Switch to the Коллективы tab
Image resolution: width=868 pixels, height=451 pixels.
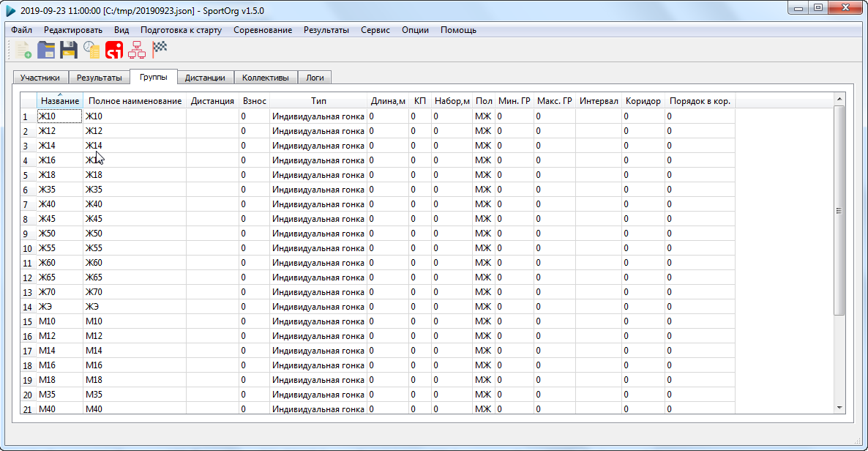pos(266,78)
